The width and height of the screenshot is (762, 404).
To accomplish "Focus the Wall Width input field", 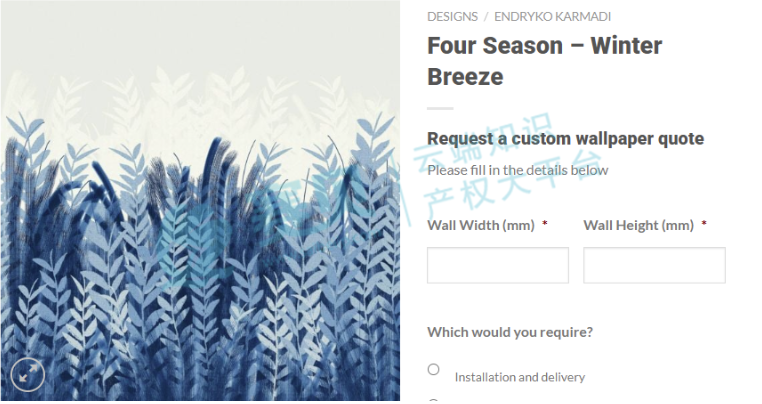I will point(497,266).
